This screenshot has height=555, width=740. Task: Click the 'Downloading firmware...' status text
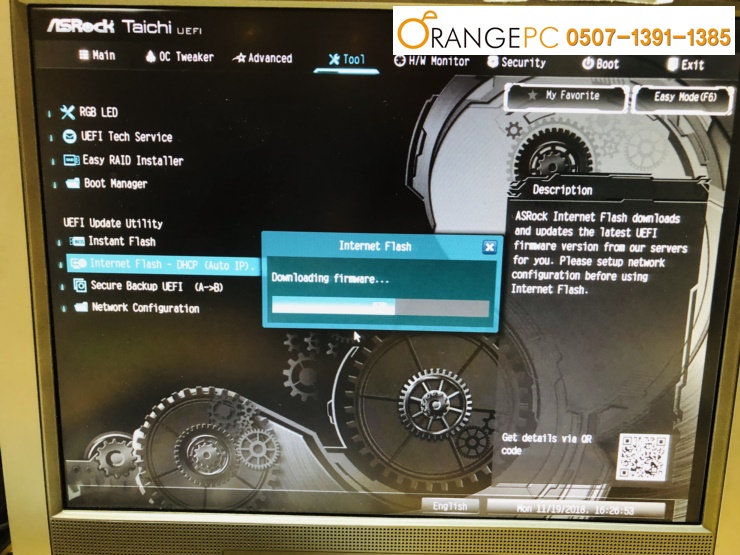330,278
